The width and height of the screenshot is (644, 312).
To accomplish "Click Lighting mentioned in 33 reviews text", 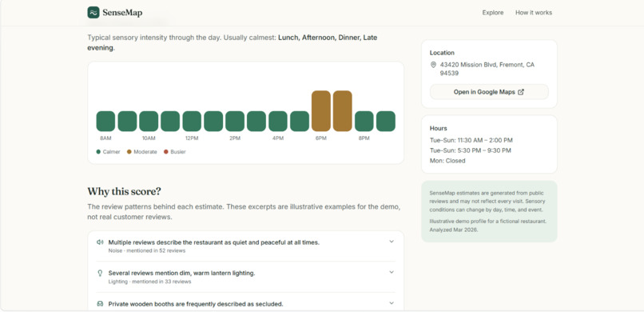I will pos(149,282).
